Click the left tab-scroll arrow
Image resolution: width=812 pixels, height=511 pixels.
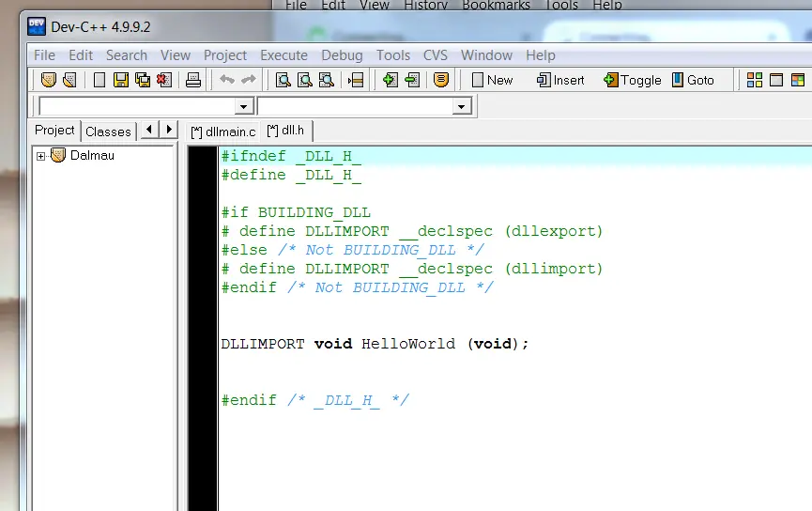pyautogui.click(x=149, y=130)
